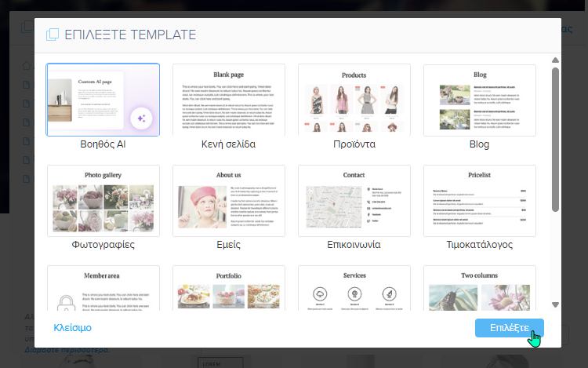Screen dimensions: 588x368
Task: Click the Φωτογραφίες label under photo gallery
Action: [103, 245]
